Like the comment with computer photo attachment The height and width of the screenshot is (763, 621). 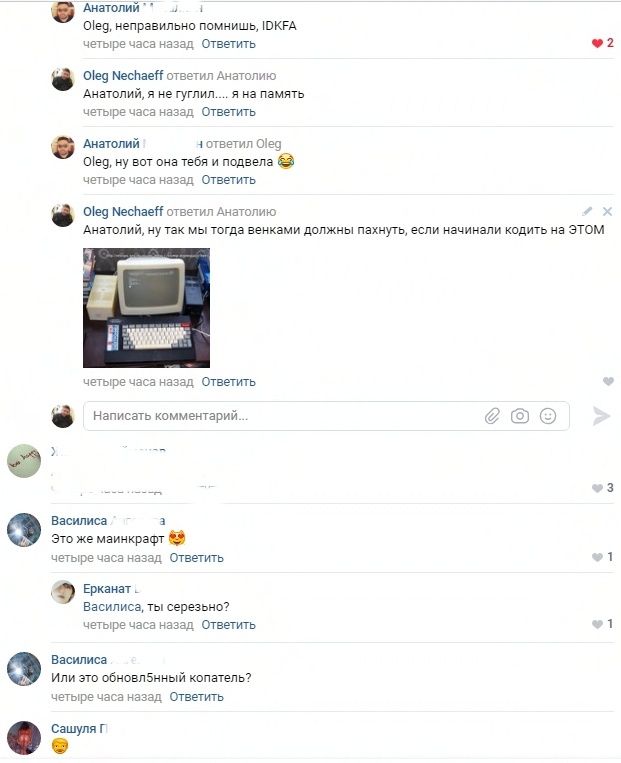(608, 382)
